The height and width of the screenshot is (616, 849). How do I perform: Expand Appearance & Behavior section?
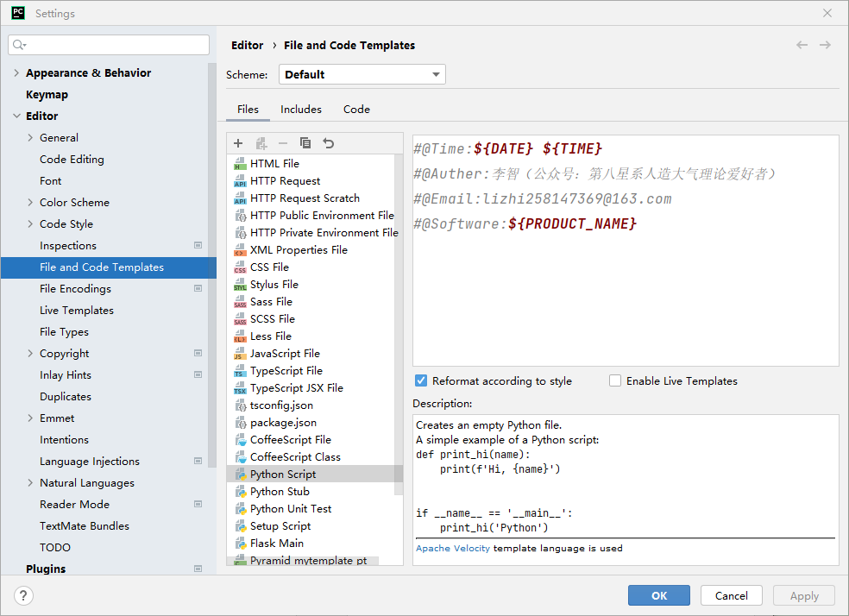16,72
